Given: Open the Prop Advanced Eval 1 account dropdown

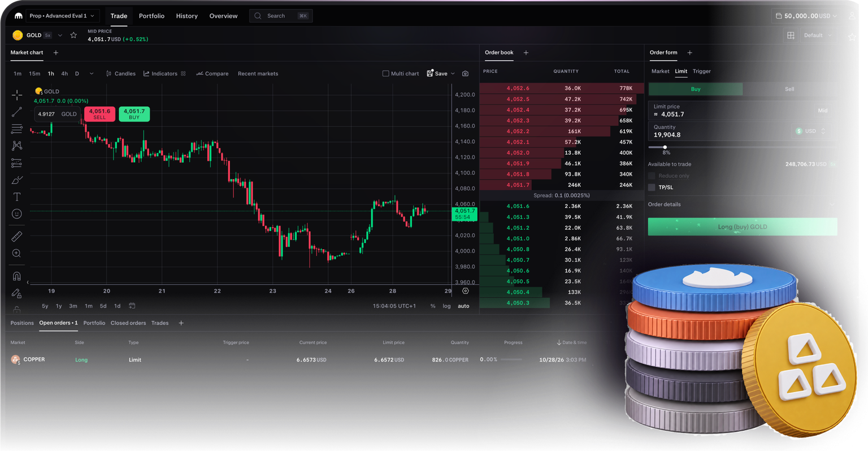Looking at the screenshot, I should click(x=63, y=16).
